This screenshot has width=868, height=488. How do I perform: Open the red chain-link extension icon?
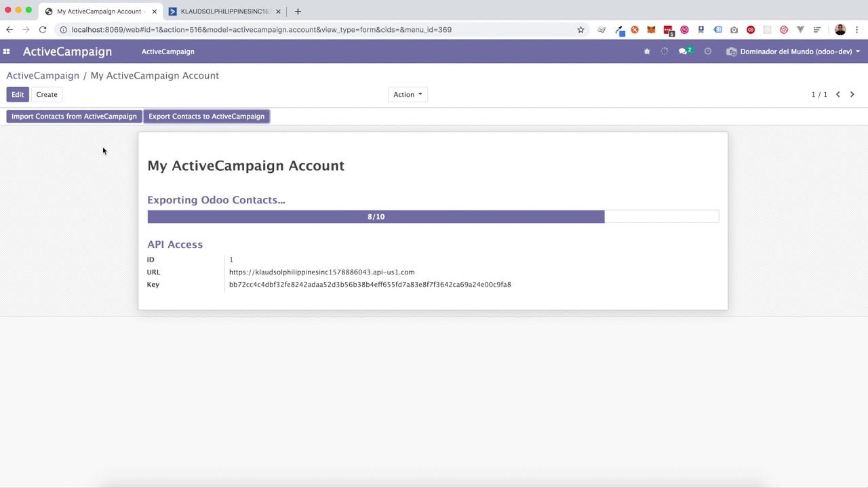tap(751, 30)
